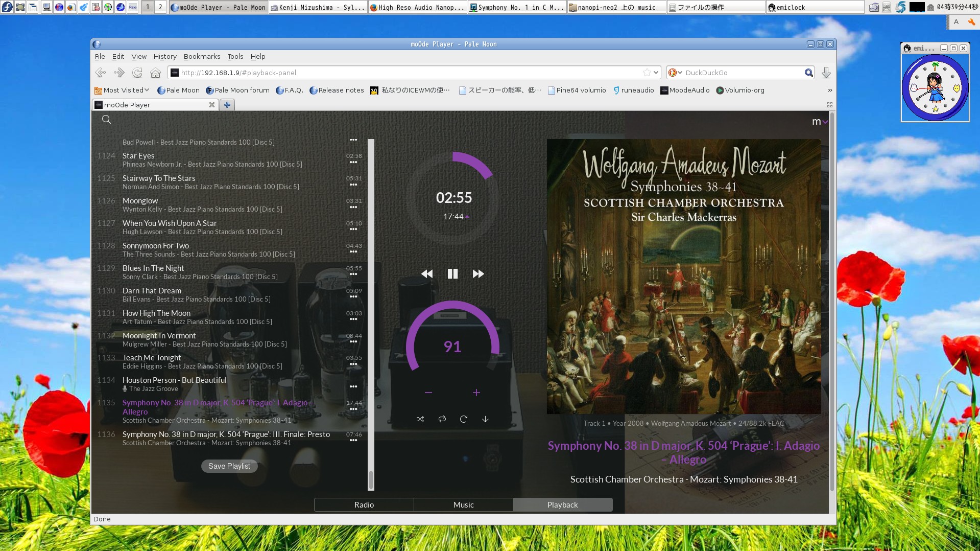
Task: Open the playlist search
Action: click(x=106, y=119)
